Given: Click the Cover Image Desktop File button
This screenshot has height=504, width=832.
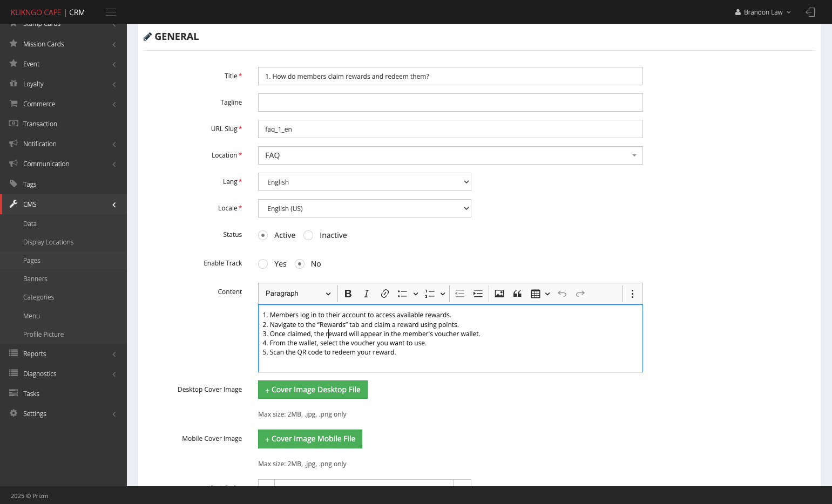Looking at the screenshot, I should click(313, 390).
